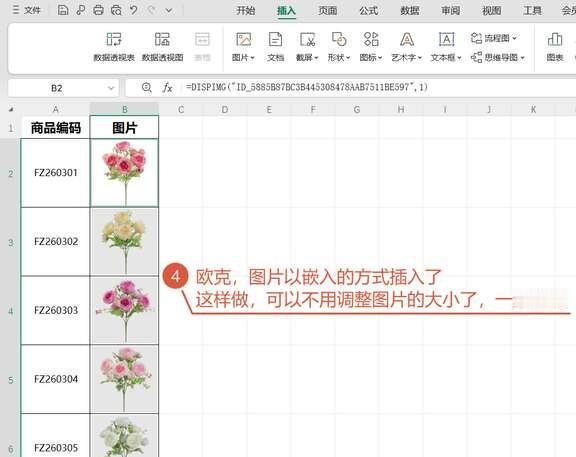Select the 插入 ribbon tab
The image size is (576, 457).
click(286, 11)
